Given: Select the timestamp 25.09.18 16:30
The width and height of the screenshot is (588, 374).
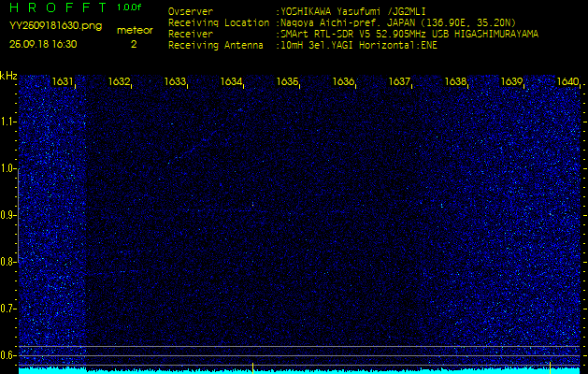Looking at the screenshot, I should tap(43, 44).
